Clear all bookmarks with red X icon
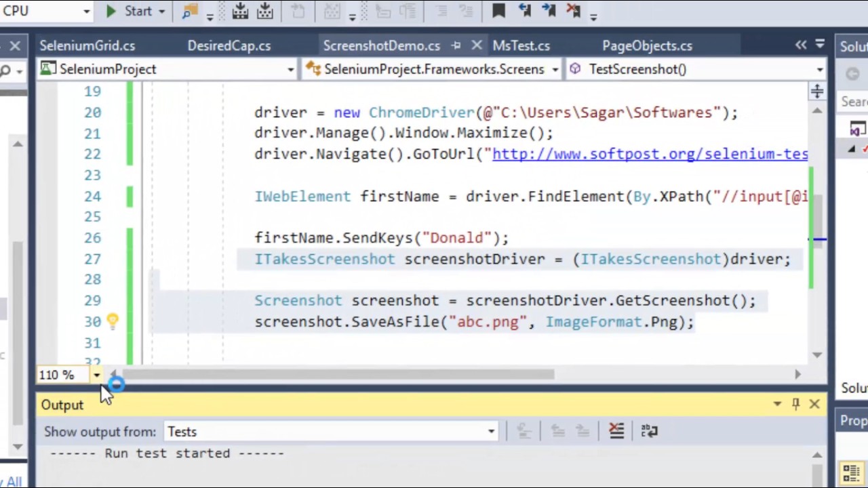This screenshot has width=868, height=488. tap(573, 11)
